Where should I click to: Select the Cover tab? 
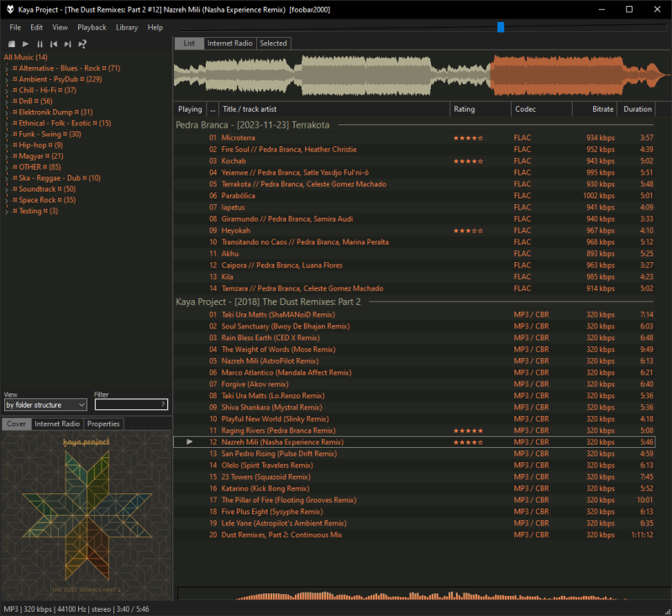[x=16, y=424]
